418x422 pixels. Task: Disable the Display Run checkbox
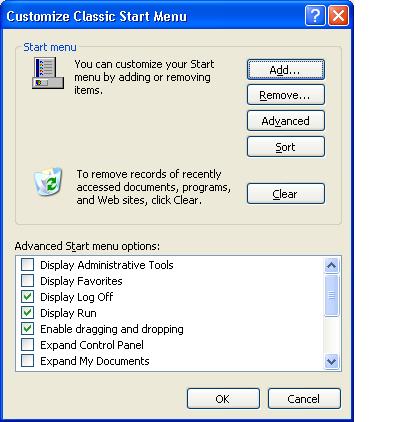(x=27, y=313)
